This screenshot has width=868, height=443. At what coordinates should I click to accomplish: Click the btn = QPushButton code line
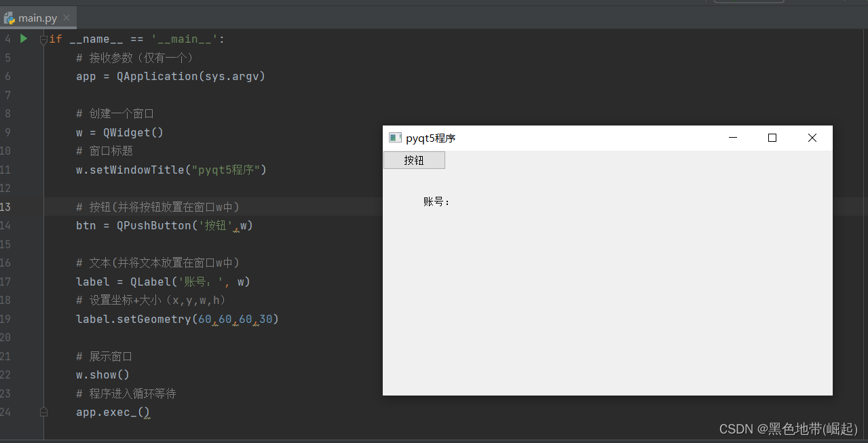click(x=164, y=225)
